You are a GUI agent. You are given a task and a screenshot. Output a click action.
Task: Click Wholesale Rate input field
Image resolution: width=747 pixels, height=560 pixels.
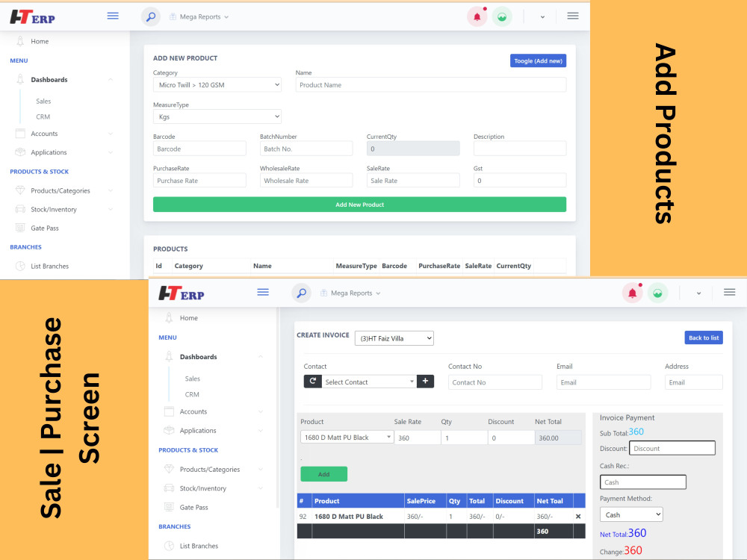pyautogui.click(x=306, y=181)
